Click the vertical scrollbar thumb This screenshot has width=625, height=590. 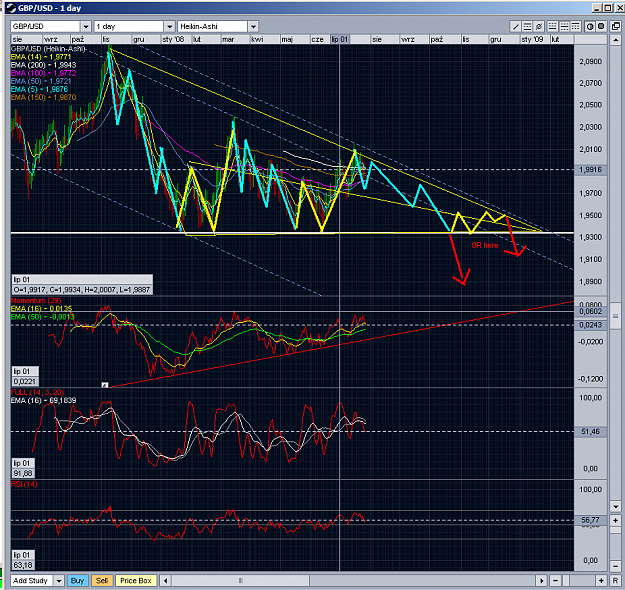616,316
